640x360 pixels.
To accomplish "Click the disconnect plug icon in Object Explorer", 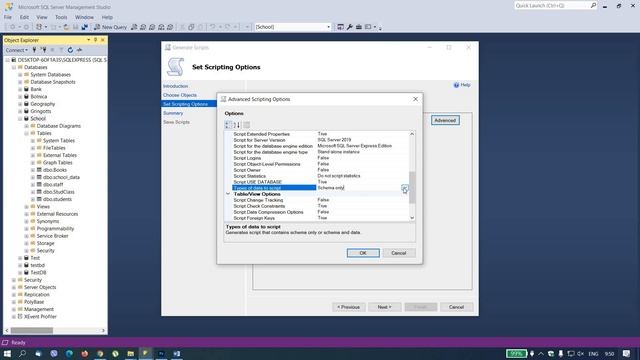I will tap(43, 50).
